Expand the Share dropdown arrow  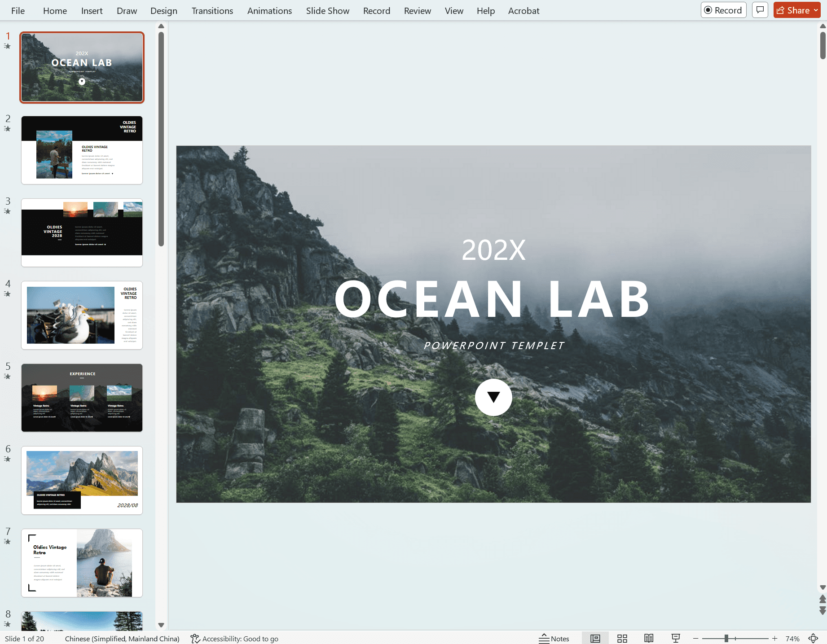click(816, 10)
